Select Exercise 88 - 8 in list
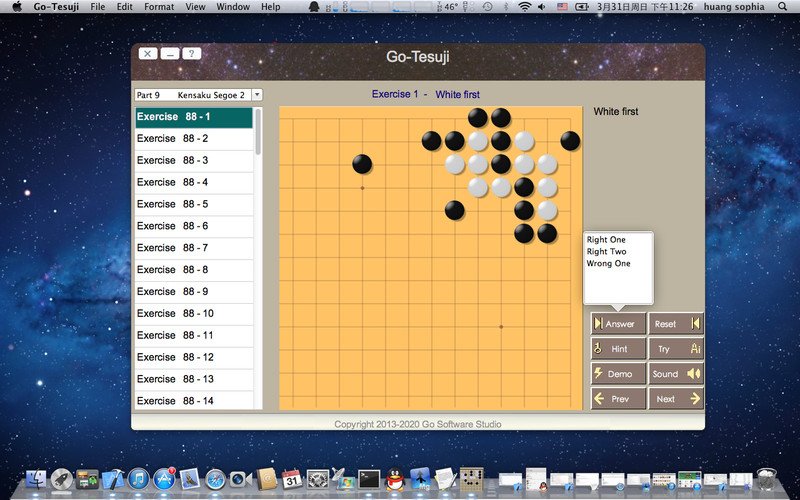 coord(194,270)
